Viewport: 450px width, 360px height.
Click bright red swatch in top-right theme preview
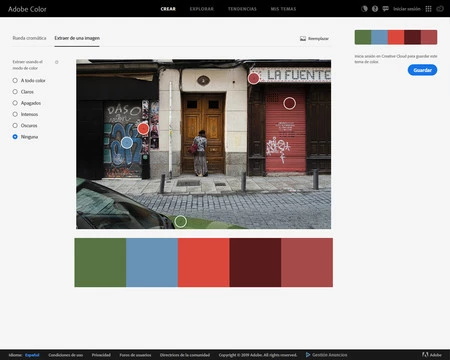396,37
